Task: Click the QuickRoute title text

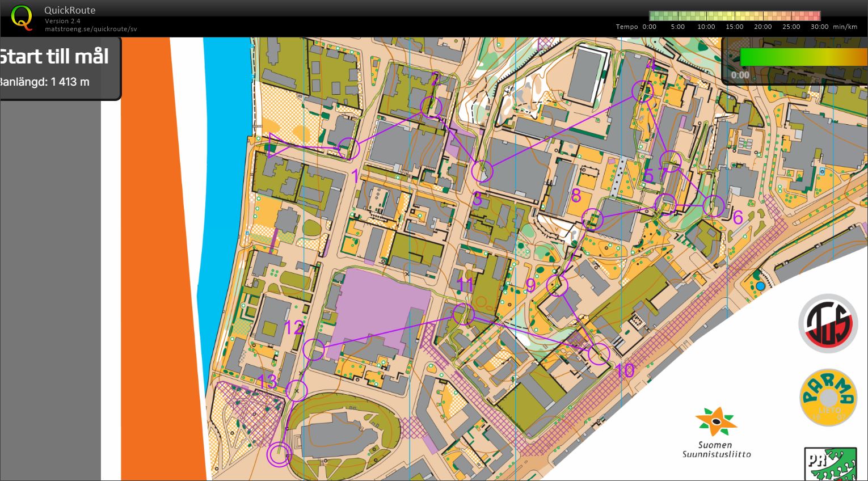Action: pyautogui.click(x=70, y=10)
